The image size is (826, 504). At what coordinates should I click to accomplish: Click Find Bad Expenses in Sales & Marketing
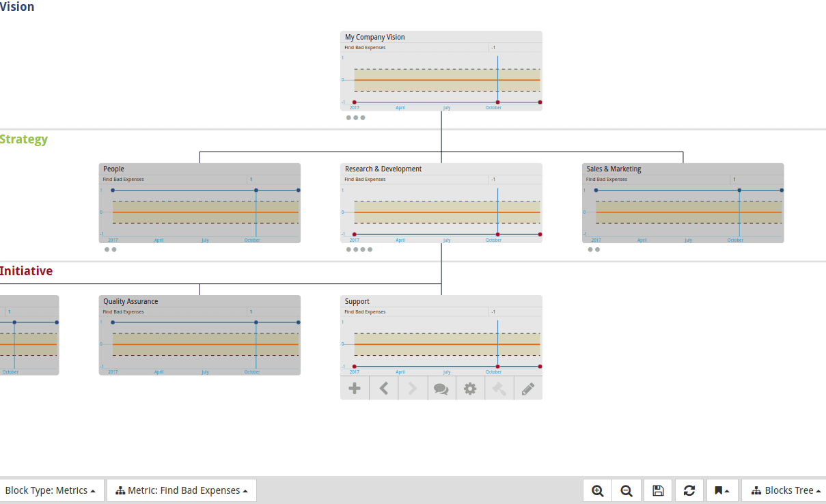tap(607, 180)
